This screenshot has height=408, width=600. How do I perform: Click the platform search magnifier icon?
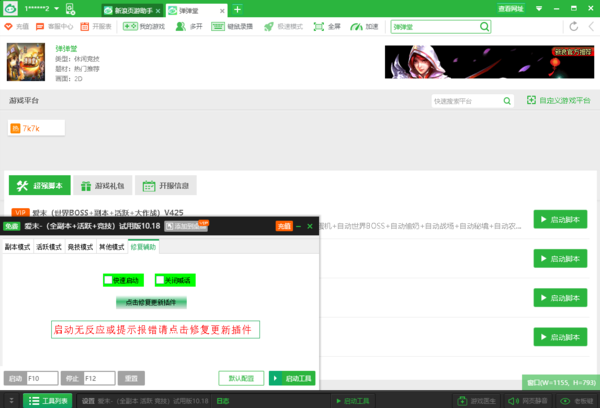click(x=507, y=101)
